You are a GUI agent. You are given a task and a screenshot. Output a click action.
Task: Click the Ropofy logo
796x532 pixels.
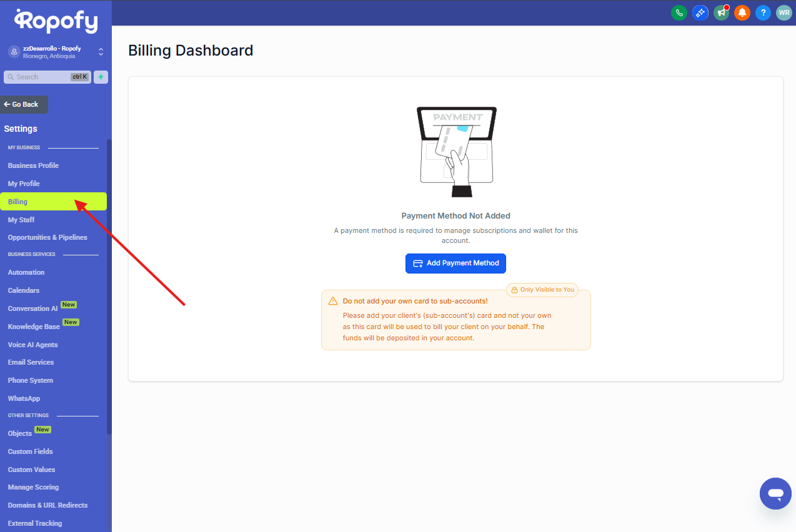point(56,21)
